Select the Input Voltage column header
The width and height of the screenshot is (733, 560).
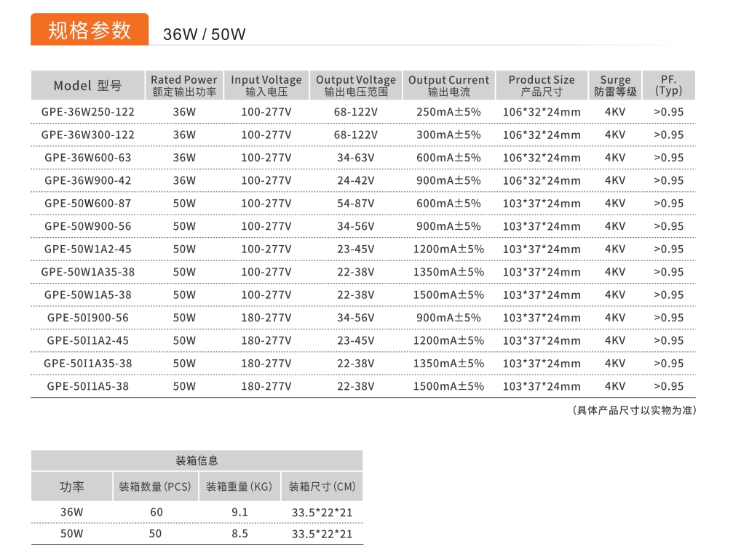click(x=266, y=85)
